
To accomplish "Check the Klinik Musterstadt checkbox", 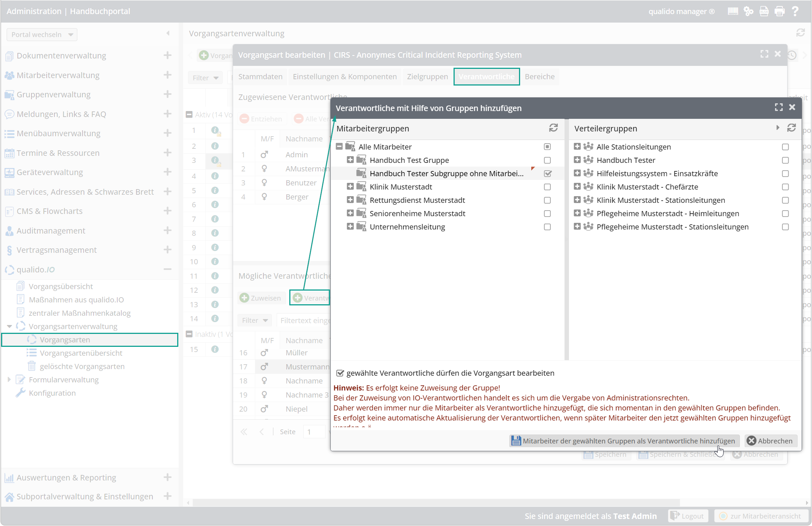I will pyautogui.click(x=547, y=187).
